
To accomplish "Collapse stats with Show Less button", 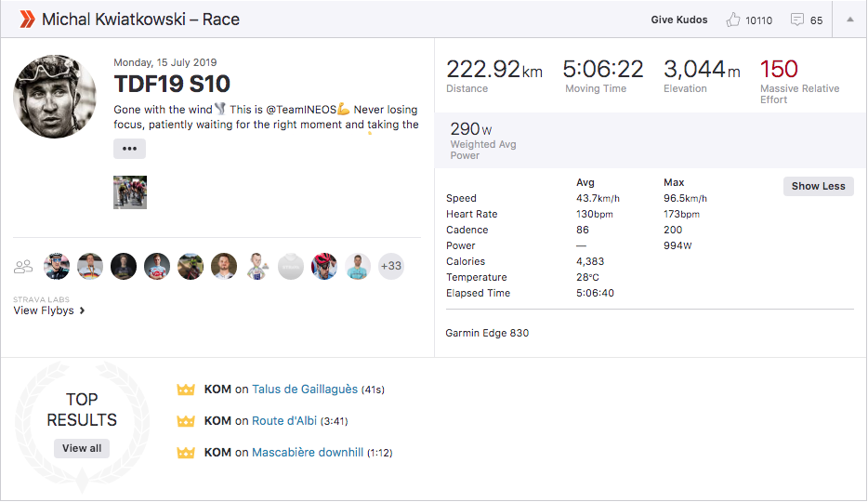I will coord(818,186).
